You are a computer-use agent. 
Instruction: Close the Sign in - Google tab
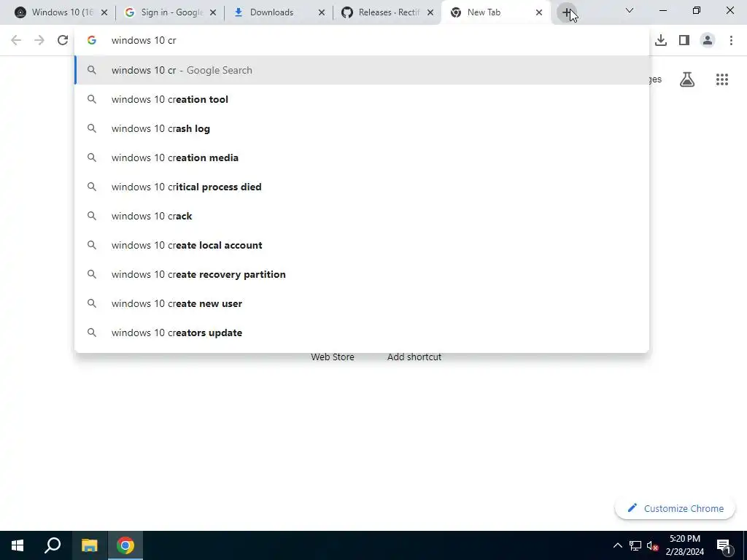[x=213, y=12]
